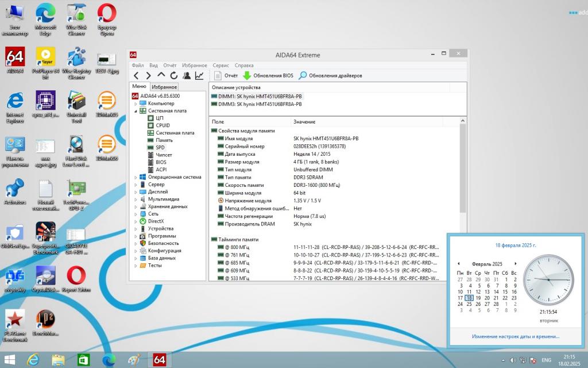Screen dimensions: 588x368
Task: Select 21 February in the calendar
Action: click(x=496, y=298)
